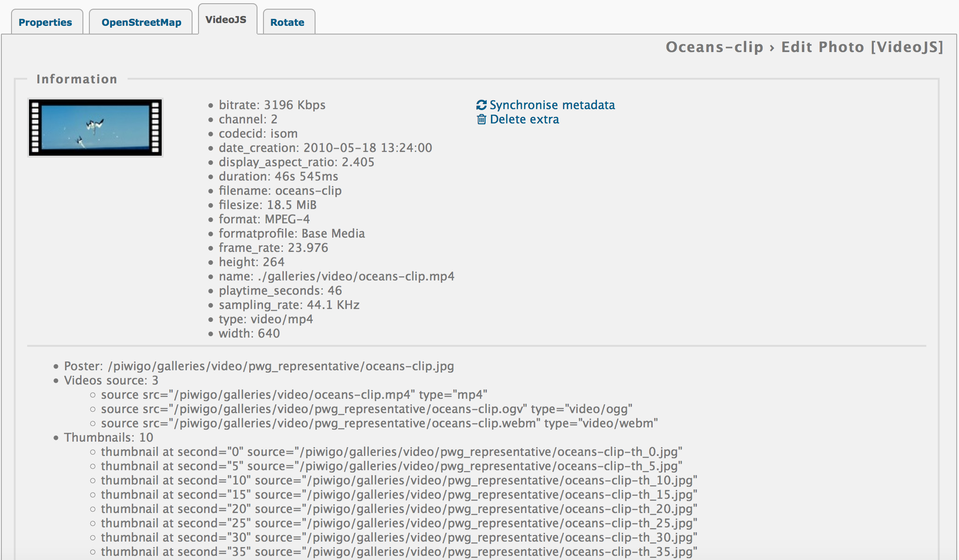
Task: Go to the Rotate tab
Action: pos(287,22)
